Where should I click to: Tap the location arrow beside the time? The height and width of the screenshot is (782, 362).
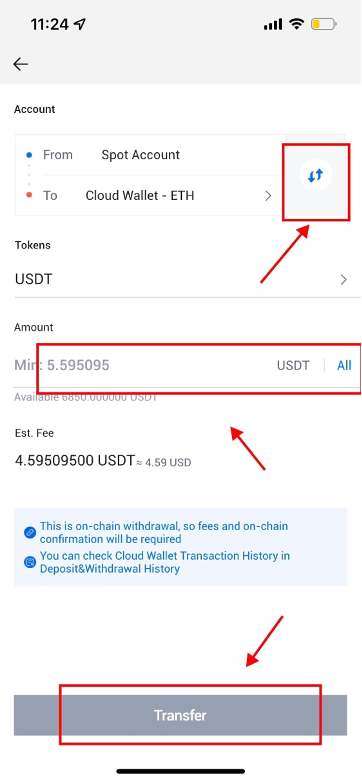(79, 23)
